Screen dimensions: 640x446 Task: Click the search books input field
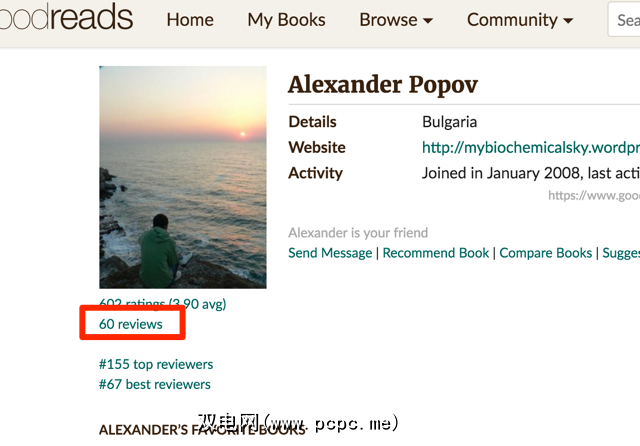point(625,19)
